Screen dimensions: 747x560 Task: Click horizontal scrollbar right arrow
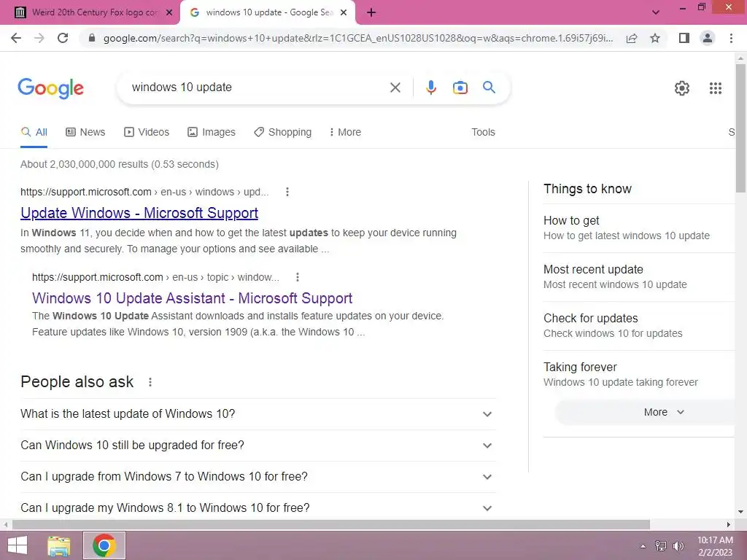point(729,525)
